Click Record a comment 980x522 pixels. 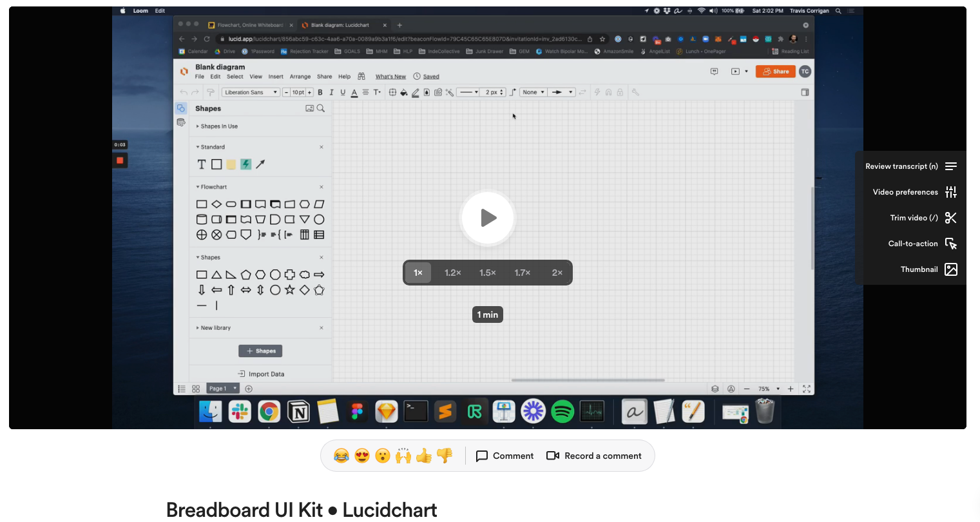point(594,456)
